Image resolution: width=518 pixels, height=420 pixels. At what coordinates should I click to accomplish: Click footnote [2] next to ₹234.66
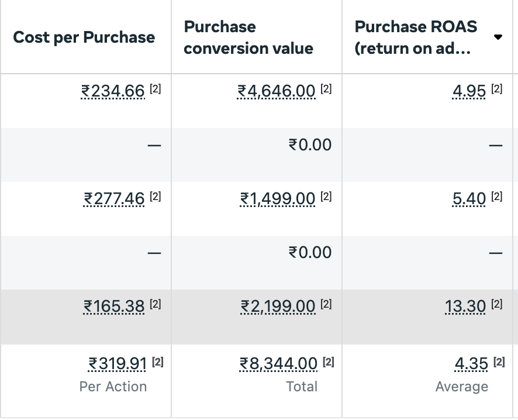click(155, 89)
